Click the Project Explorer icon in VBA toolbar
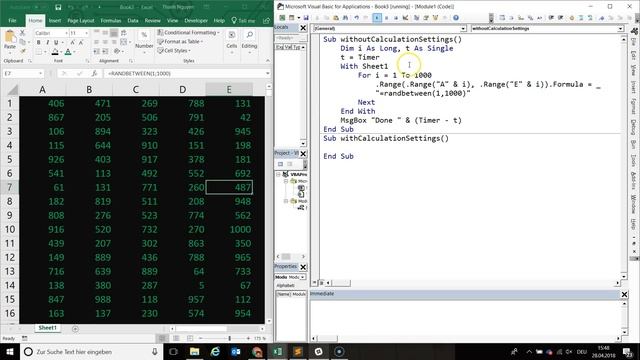Viewport: 640px width, 360px height. pos(416,18)
